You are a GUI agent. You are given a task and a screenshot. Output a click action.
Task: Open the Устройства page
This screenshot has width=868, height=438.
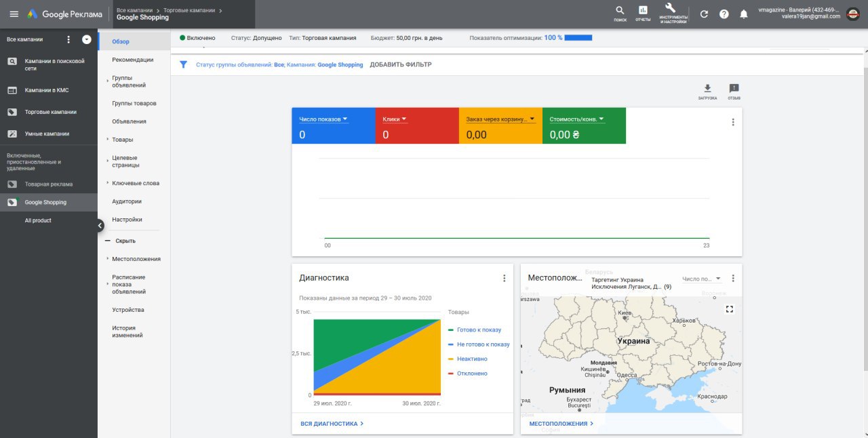pos(128,310)
